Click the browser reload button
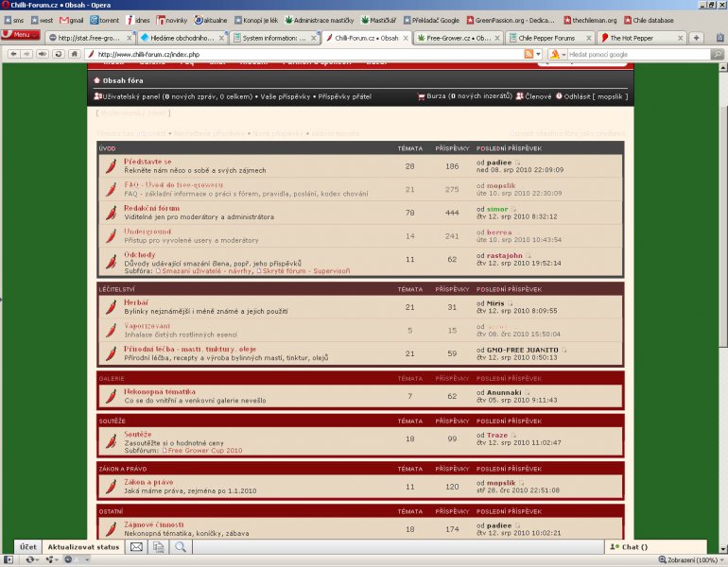728x567 pixels. tap(59, 55)
